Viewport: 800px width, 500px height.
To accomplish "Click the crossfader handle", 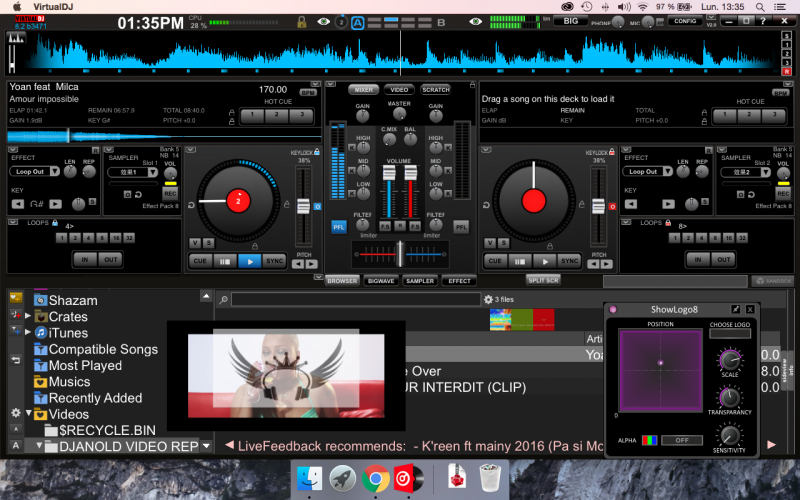I will pos(401,254).
